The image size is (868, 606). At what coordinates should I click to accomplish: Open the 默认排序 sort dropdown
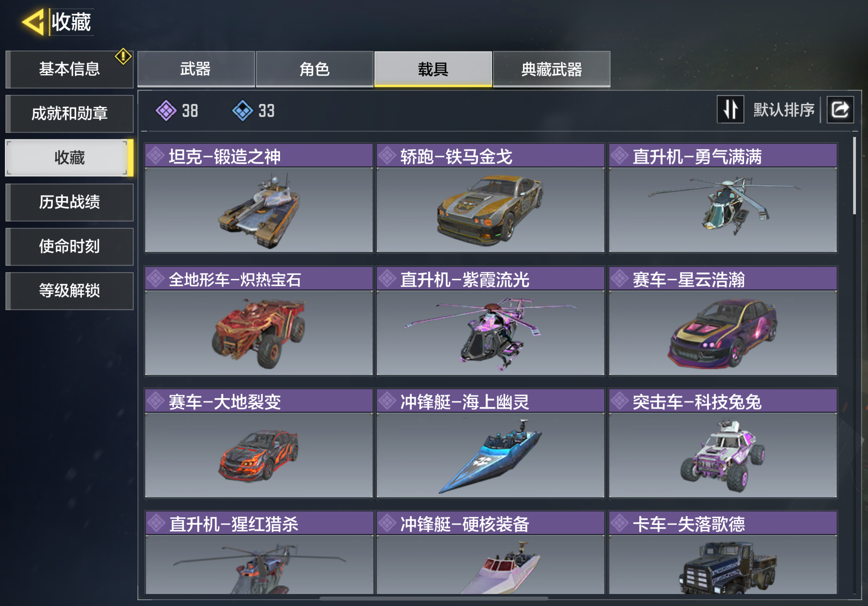coord(783,110)
